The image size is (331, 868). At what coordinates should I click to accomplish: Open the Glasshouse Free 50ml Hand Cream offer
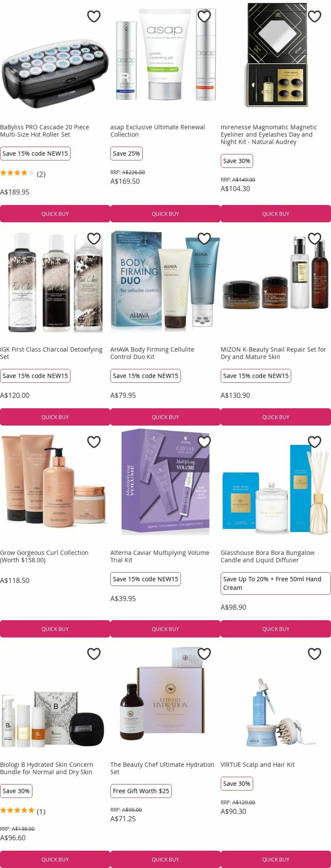click(x=276, y=583)
